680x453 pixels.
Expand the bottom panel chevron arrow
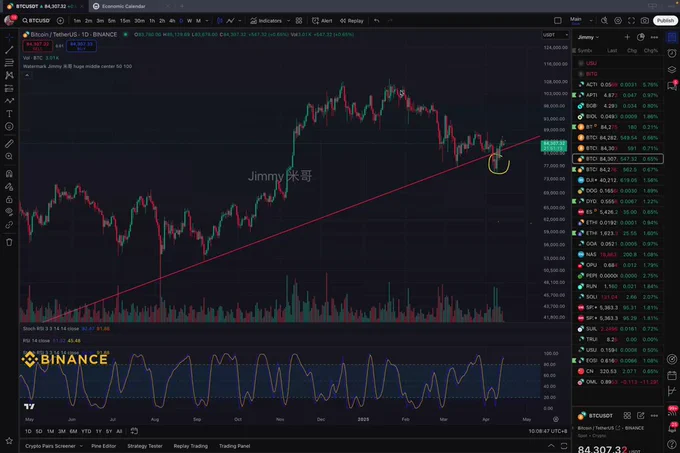[551, 446]
